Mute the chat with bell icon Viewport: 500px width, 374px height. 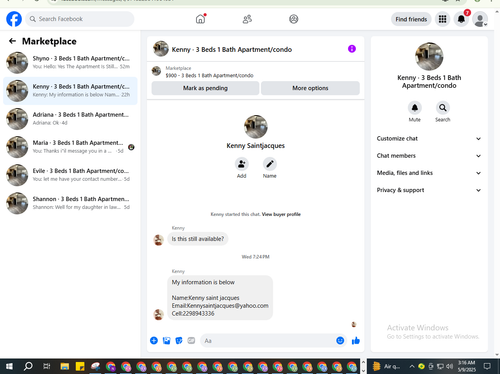415,108
